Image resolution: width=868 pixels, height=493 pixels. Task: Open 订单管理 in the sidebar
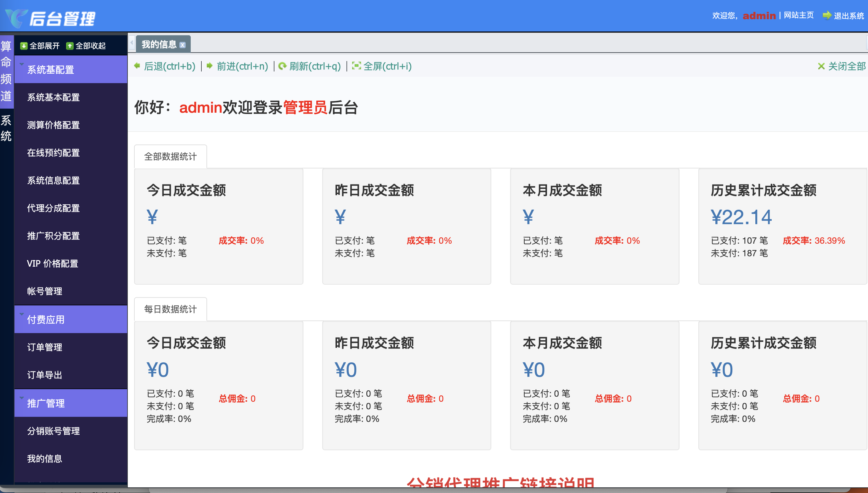pyautogui.click(x=44, y=347)
